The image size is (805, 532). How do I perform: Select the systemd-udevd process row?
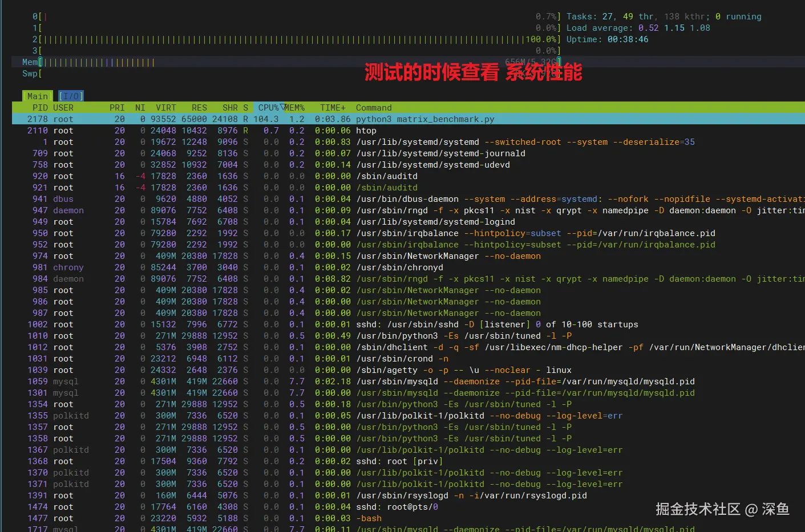[408, 165]
